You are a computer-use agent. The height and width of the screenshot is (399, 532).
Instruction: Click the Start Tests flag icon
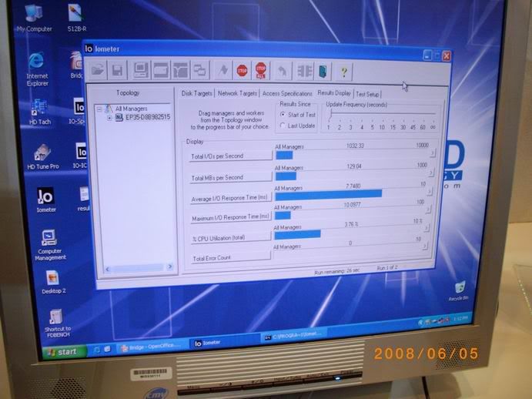coord(224,71)
